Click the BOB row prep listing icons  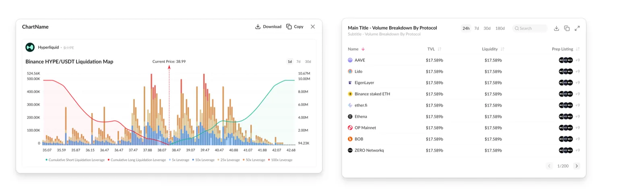click(566, 139)
